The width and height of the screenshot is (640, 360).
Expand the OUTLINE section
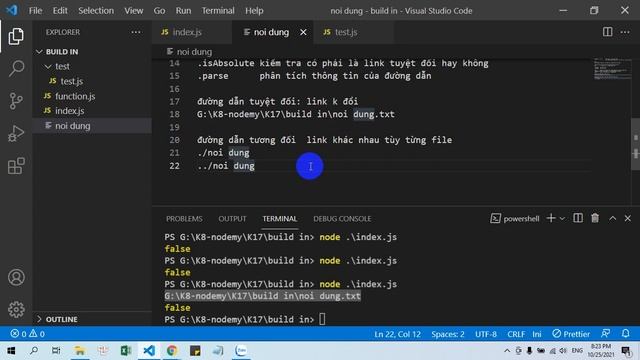pos(92,319)
